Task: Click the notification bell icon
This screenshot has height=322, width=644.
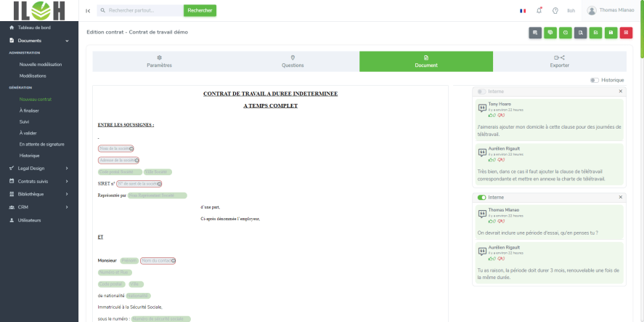Action: [x=539, y=11]
